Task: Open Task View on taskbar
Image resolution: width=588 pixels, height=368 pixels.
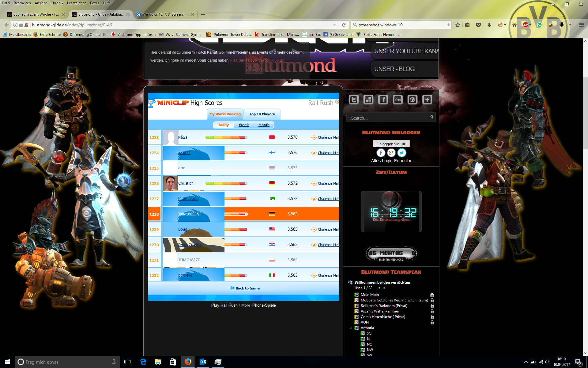Action: tap(127, 362)
